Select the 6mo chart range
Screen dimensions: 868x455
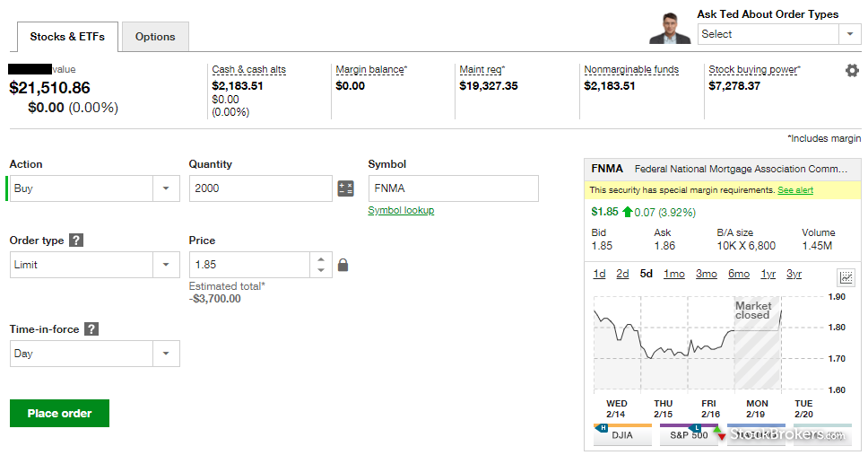coord(739,274)
